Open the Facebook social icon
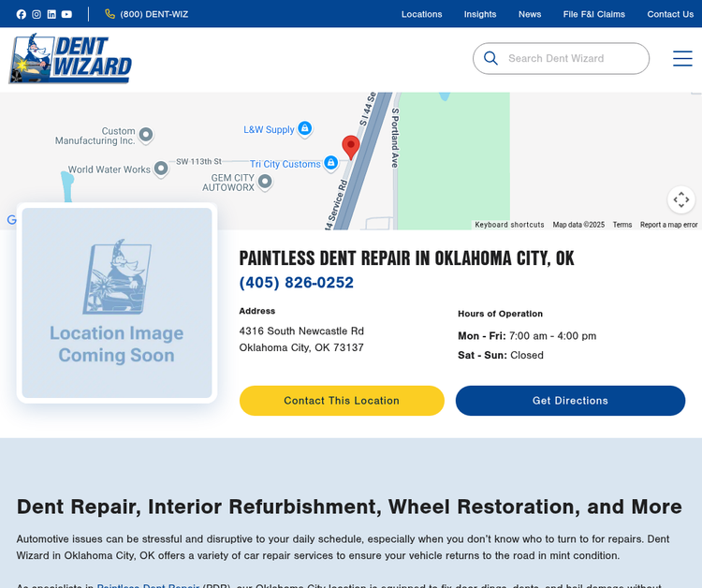Screen dimensions: 702x588 [x=22, y=14]
